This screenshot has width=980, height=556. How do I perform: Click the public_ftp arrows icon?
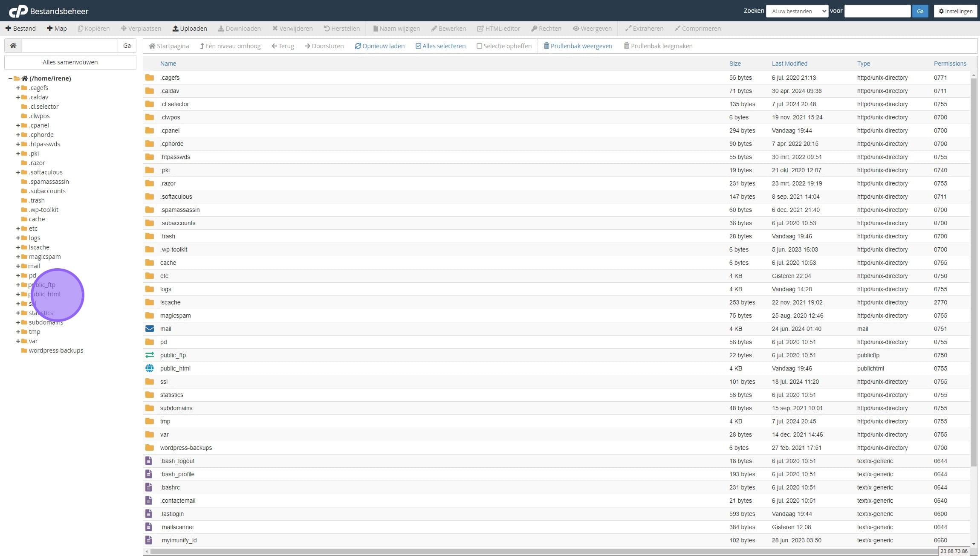tap(150, 355)
